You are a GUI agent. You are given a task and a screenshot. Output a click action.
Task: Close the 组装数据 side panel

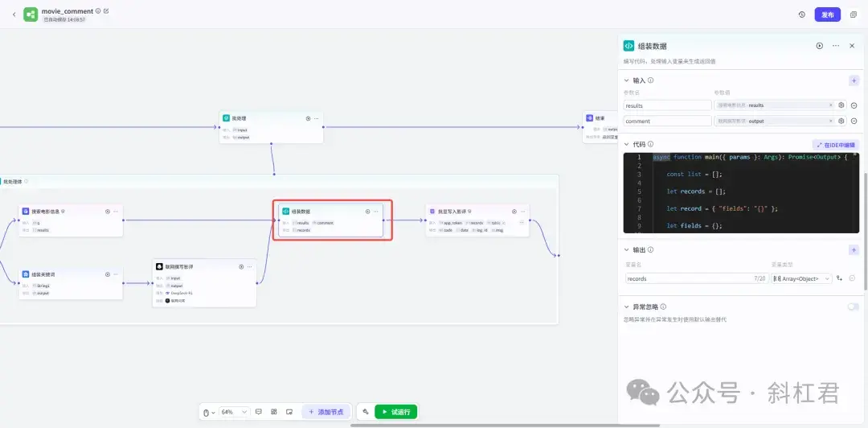[x=852, y=46]
